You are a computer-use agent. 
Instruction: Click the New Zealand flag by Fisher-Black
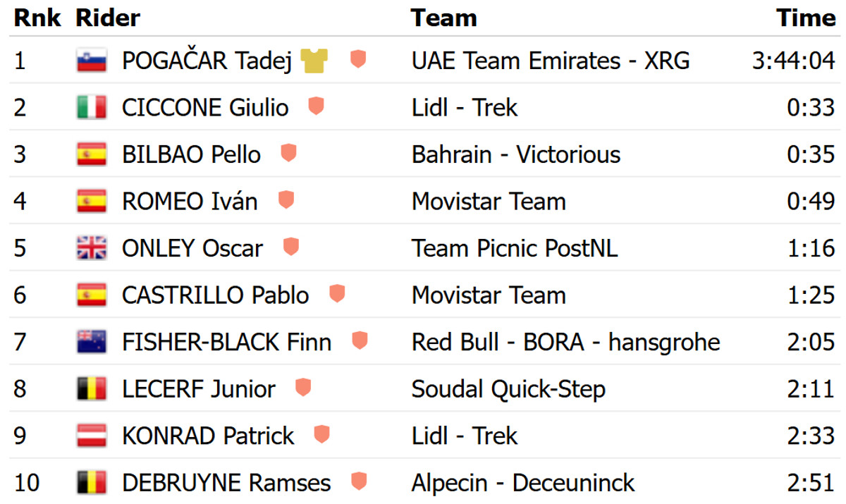pyautogui.click(x=92, y=341)
